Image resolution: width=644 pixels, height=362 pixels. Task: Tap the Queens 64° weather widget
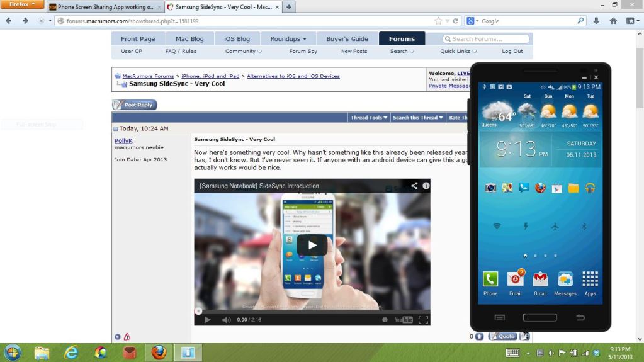click(498, 113)
